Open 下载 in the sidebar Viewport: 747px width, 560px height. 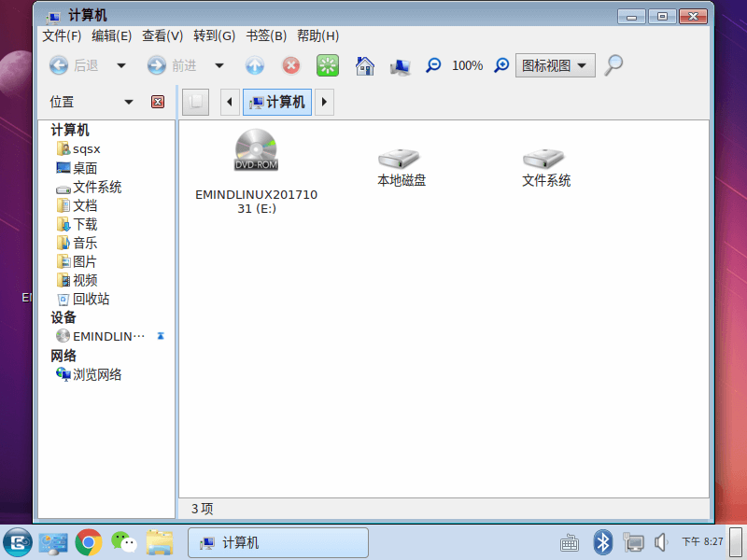click(x=77, y=224)
